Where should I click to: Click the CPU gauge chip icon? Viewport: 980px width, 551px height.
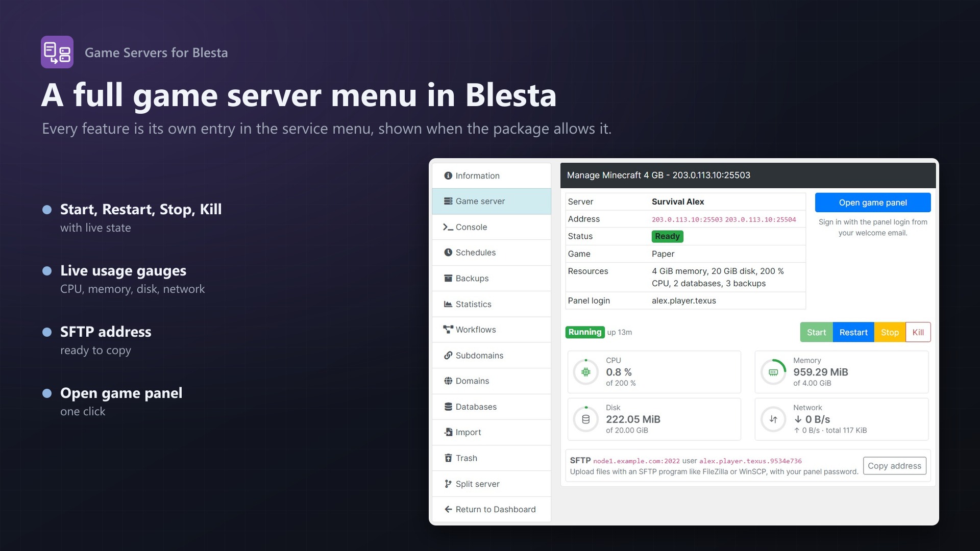pos(586,372)
